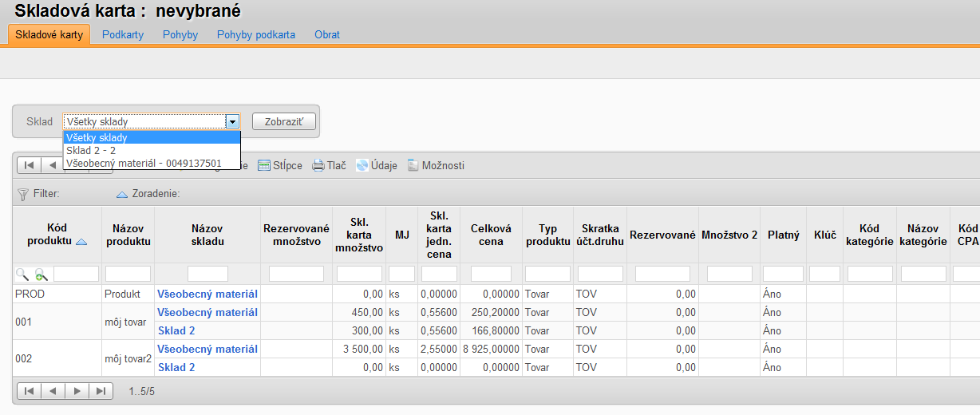This screenshot has height=415, width=980.
Task: Click Názov skladu filter input
Action: coord(207,274)
